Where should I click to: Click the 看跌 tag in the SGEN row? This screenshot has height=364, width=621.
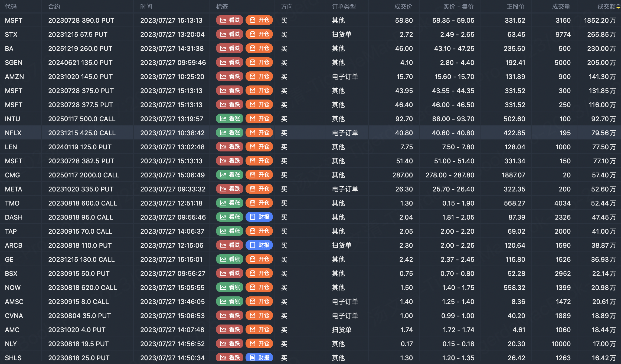pyautogui.click(x=230, y=62)
